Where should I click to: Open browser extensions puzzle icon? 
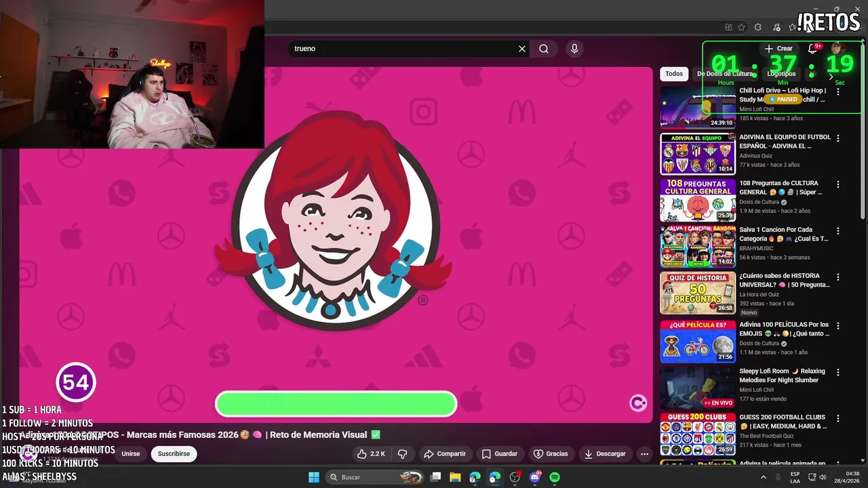coord(758,27)
